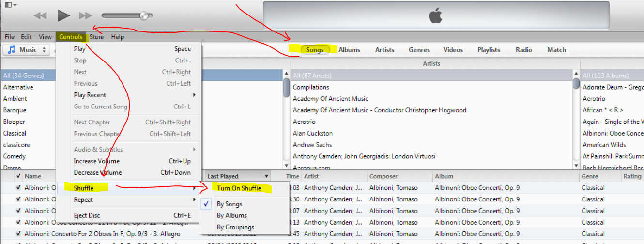Switch to the Playlists tab
This screenshot has height=244, width=644.
click(489, 50)
